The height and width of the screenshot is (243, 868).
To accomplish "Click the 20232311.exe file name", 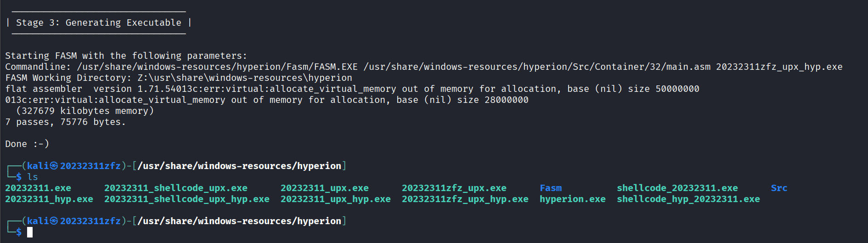I will [x=38, y=188].
